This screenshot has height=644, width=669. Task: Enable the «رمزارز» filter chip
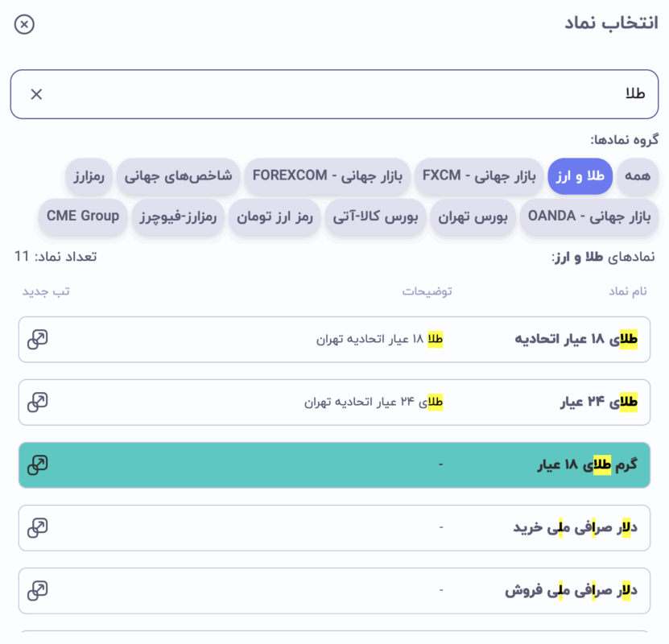click(89, 175)
